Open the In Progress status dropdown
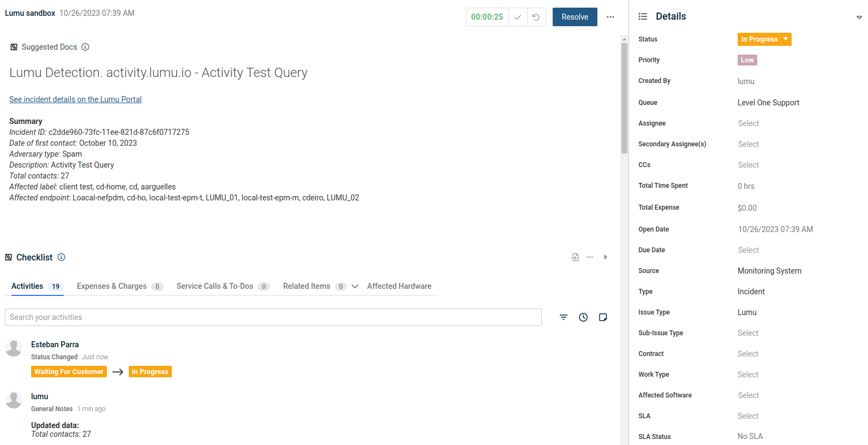 pos(764,39)
